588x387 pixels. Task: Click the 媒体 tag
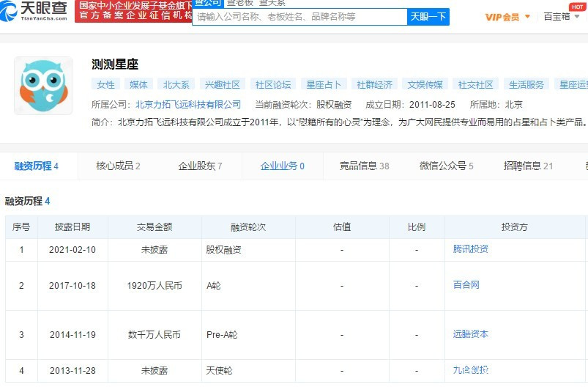pyautogui.click(x=138, y=84)
